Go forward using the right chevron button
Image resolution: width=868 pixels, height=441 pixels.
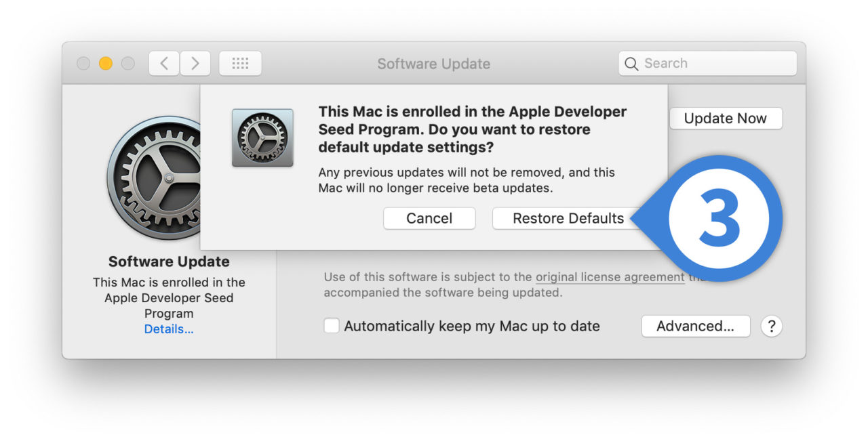point(195,64)
